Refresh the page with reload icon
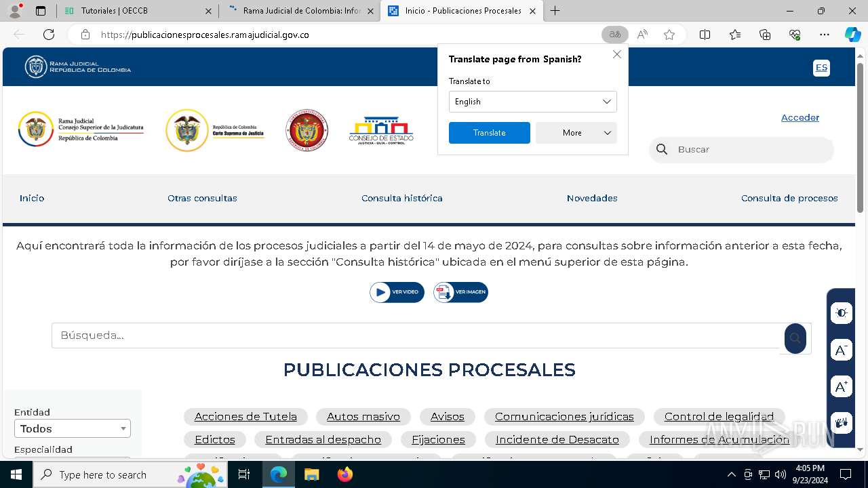868x488 pixels. click(x=49, y=35)
